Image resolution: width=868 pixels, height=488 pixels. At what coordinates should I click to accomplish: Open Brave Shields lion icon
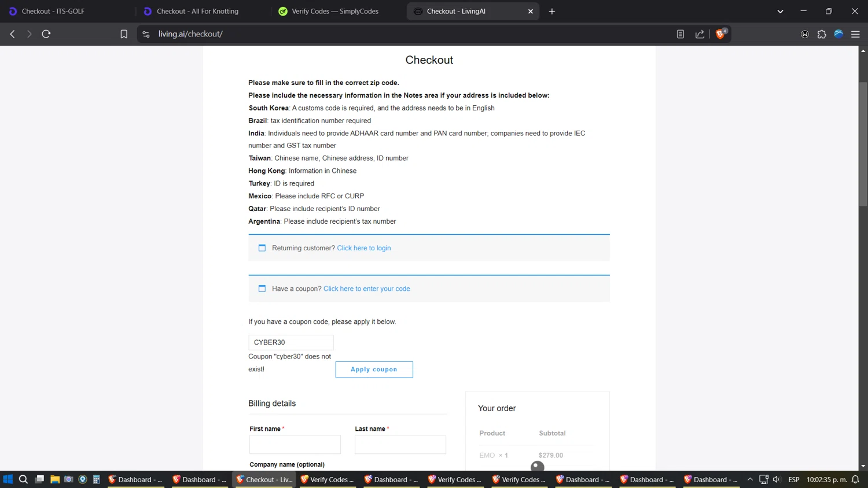point(720,34)
